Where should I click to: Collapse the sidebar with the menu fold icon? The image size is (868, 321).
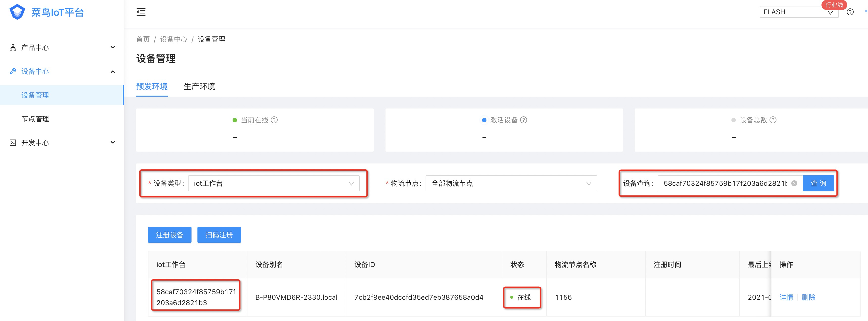(x=141, y=12)
